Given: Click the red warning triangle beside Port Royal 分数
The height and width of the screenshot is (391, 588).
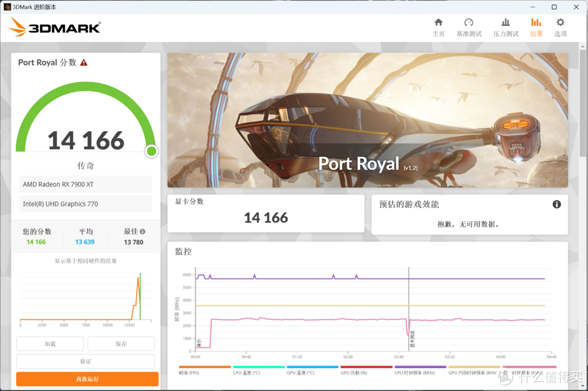Looking at the screenshot, I should click(84, 63).
